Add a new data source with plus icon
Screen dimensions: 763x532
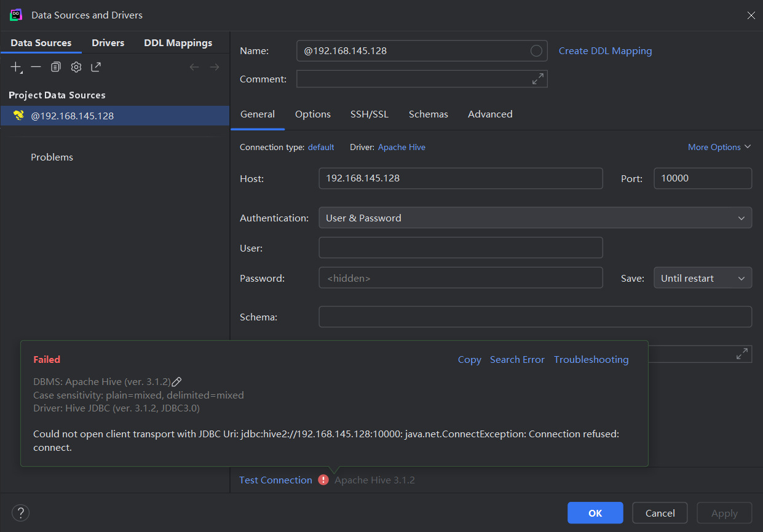coord(16,67)
